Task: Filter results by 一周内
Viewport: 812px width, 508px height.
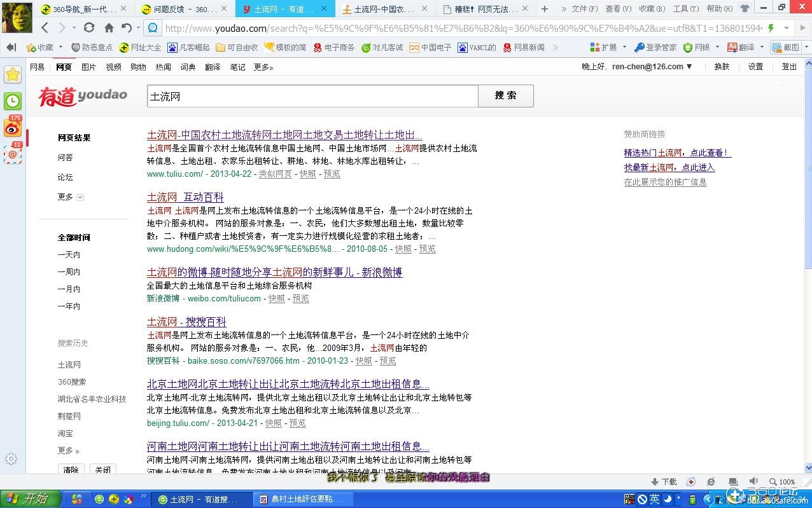Action: pos(69,271)
